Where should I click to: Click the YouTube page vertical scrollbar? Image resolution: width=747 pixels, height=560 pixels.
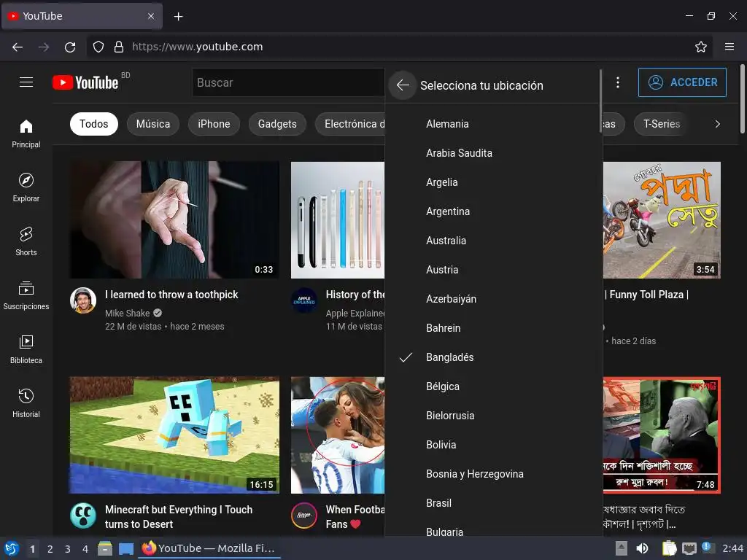742,99
